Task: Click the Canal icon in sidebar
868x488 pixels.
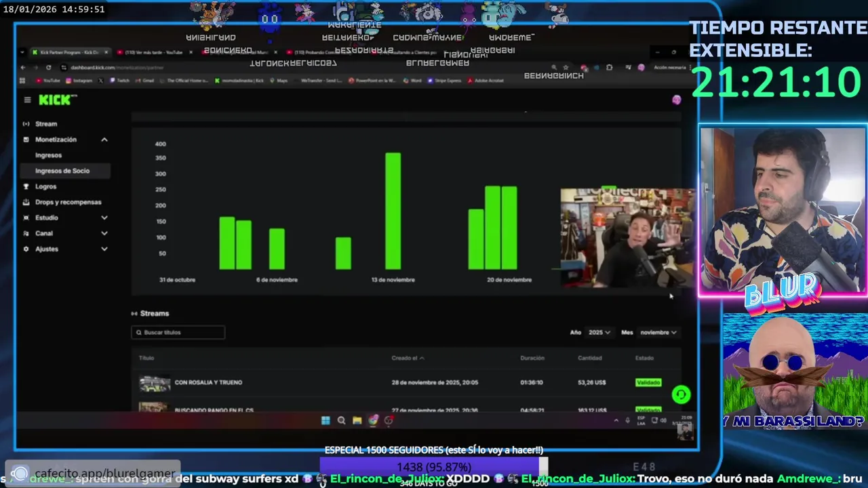Action: pos(26,233)
